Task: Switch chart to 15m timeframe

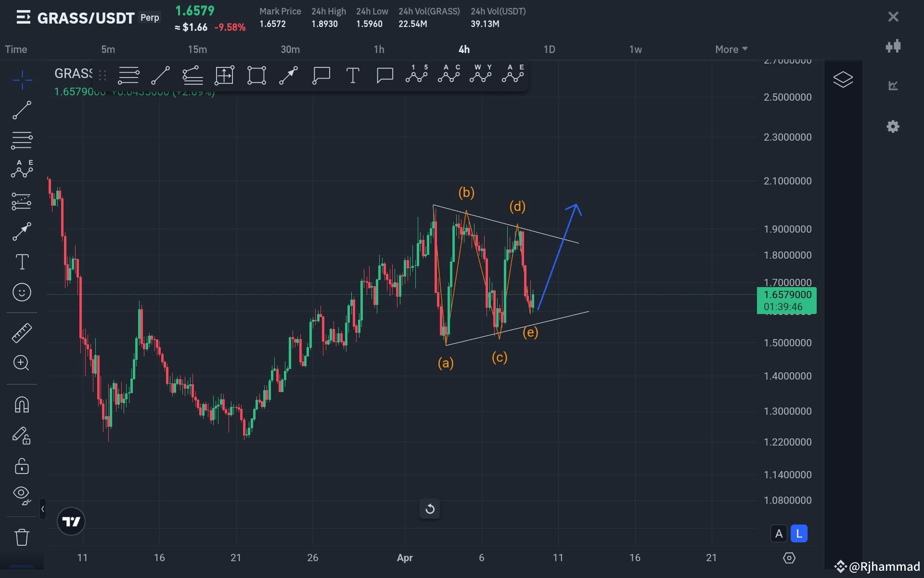Action: (196, 49)
